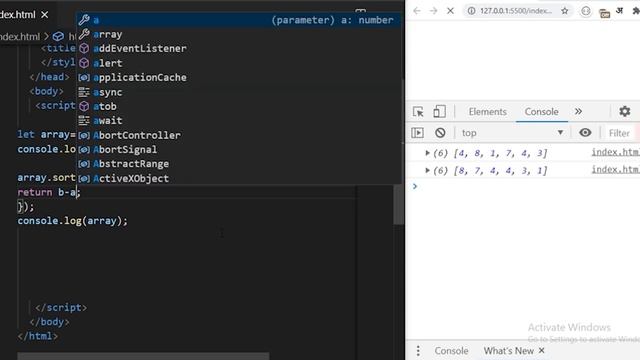Close the What's New drawer tab
The image size is (640, 360).
(542, 351)
